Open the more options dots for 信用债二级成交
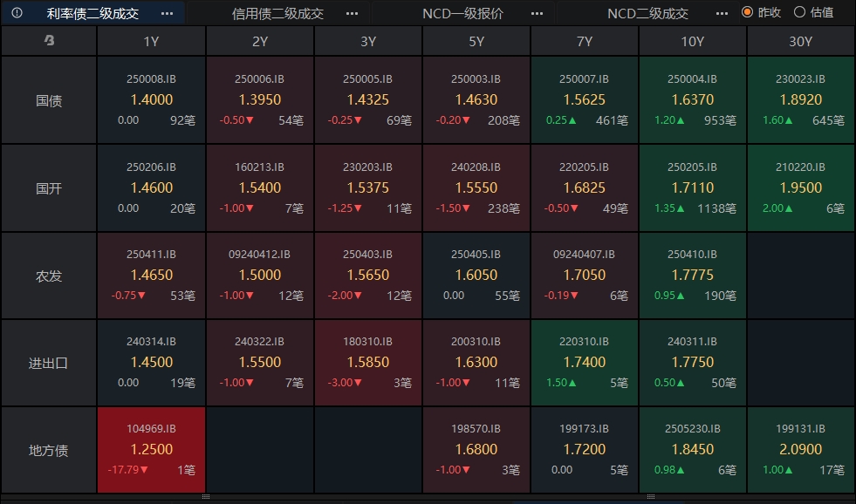This screenshot has height=504, width=856. pyautogui.click(x=353, y=14)
